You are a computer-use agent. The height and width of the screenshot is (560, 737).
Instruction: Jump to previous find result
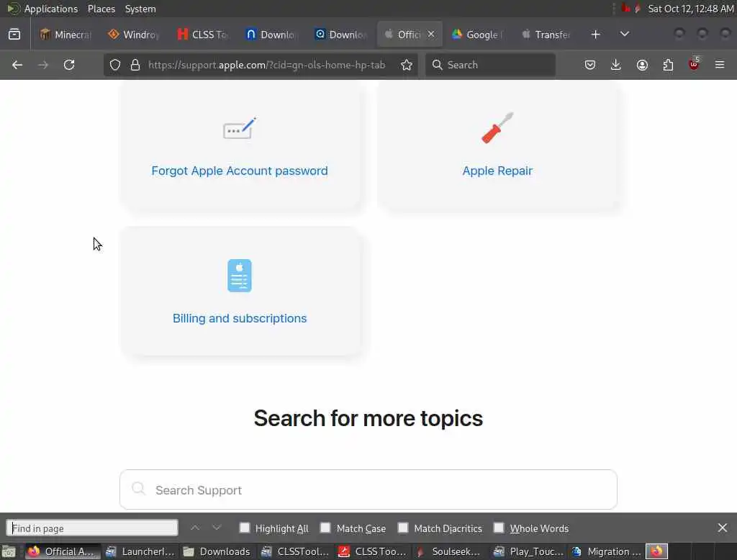coord(195,528)
